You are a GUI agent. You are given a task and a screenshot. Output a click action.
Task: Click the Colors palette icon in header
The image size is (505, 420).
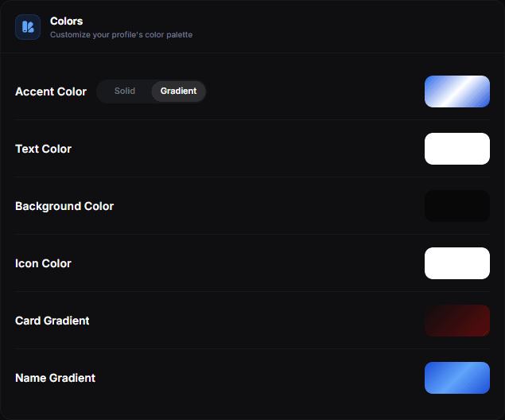pyautogui.click(x=28, y=27)
